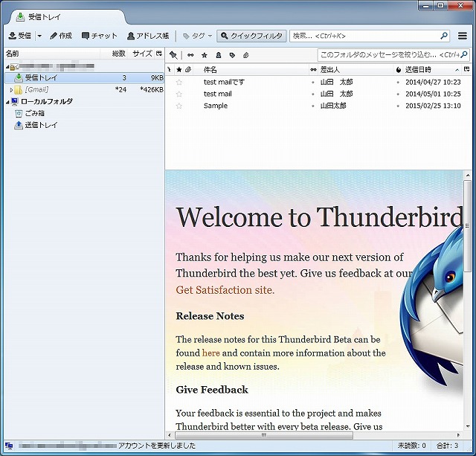Collapse the mail account tree node
476x456 pixels.
point(7,66)
